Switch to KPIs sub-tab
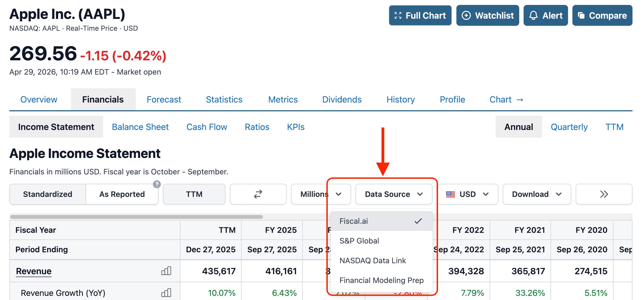644x300 pixels. pos(296,127)
